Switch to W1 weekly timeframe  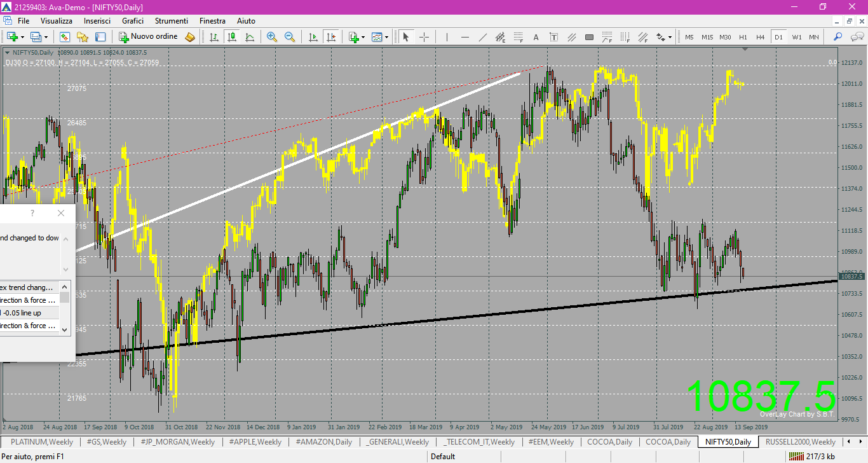click(x=796, y=37)
